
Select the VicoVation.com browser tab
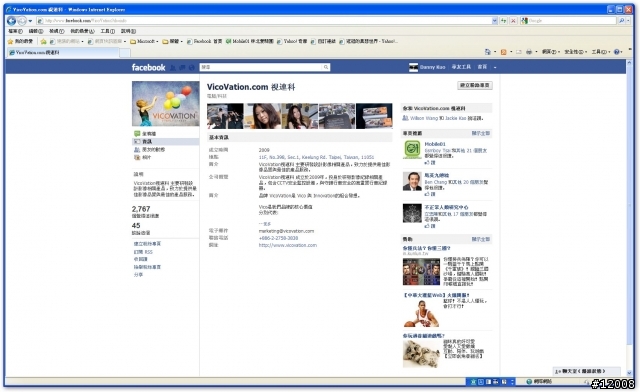click(63, 52)
